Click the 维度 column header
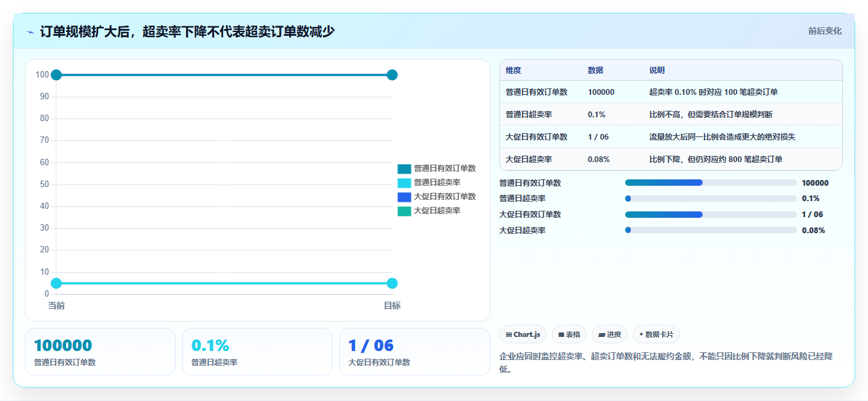 click(513, 70)
